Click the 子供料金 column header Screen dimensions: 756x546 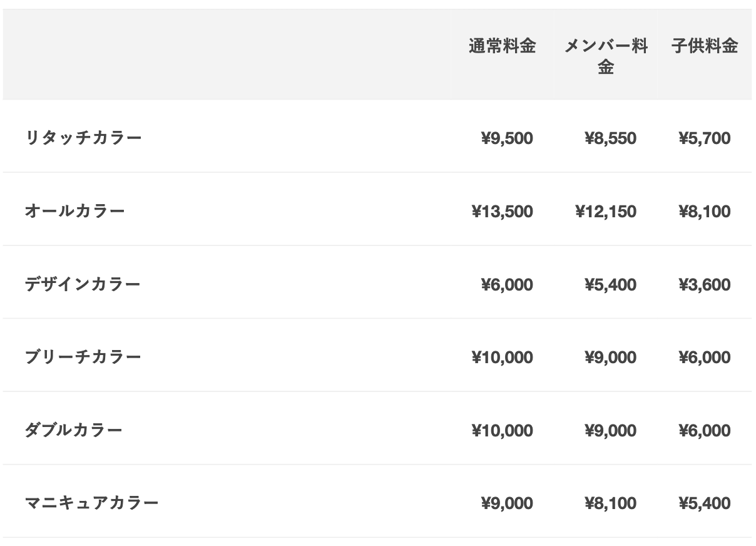(705, 46)
